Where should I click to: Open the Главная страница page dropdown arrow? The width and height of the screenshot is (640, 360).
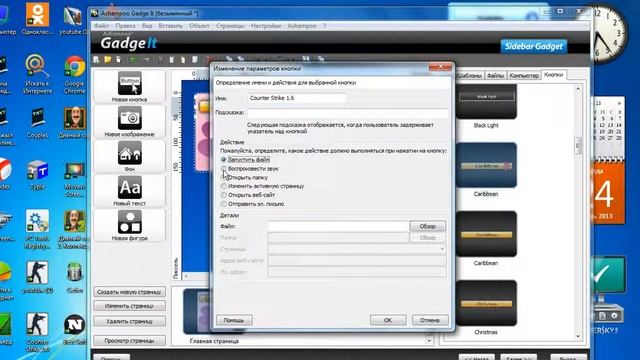coord(429,340)
